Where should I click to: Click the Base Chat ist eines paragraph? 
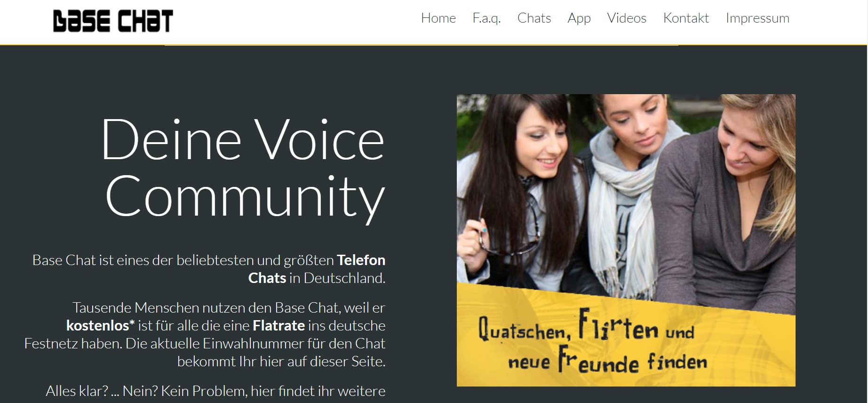(x=209, y=269)
